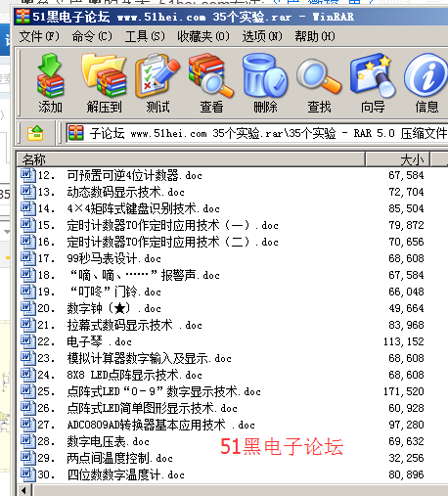Click size value 97,280

click(x=406, y=425)
